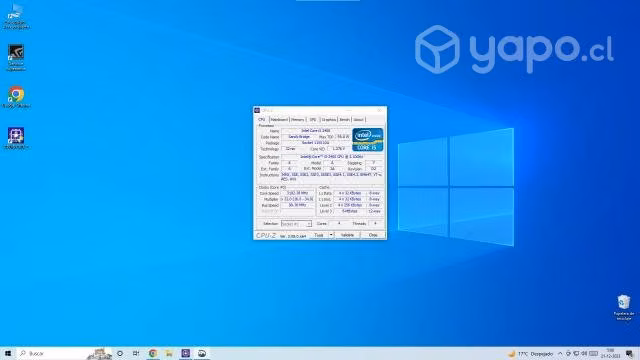
Task: Launch Google Chrome from the desktop
Action: click(x=16, y=97)
